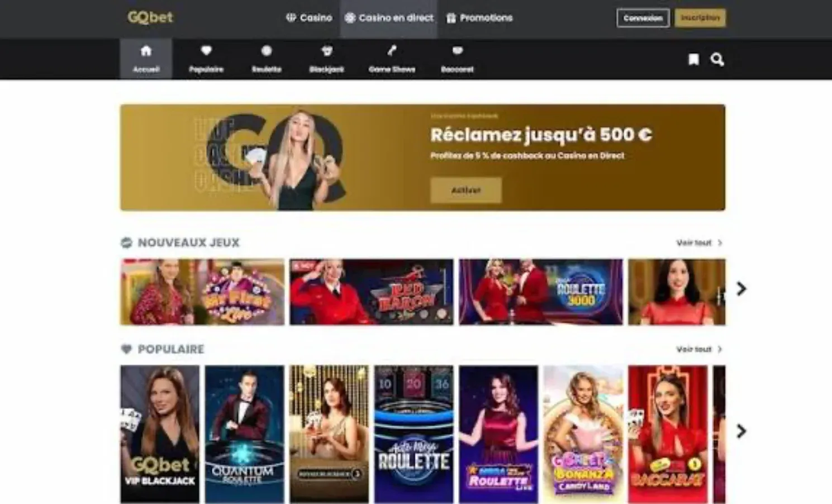Select Casino en direct tab

[x=389, y=18]
